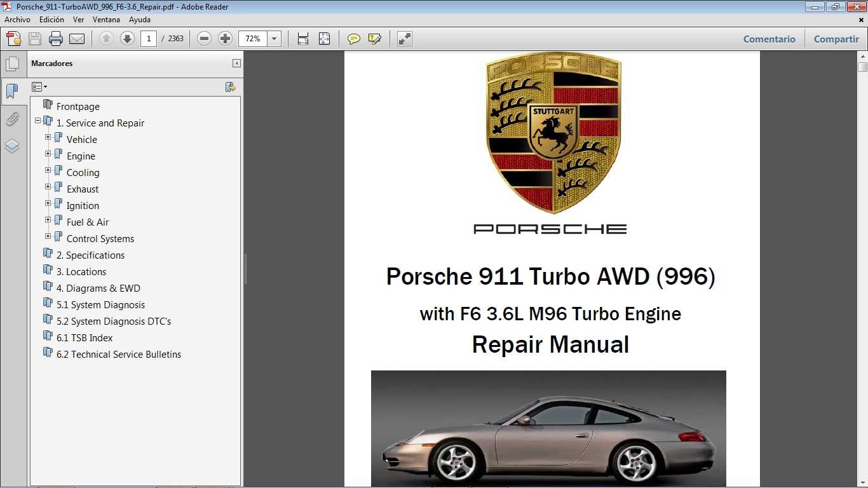
Task: Click the fit one full page icon
Action: pos(324,39)
